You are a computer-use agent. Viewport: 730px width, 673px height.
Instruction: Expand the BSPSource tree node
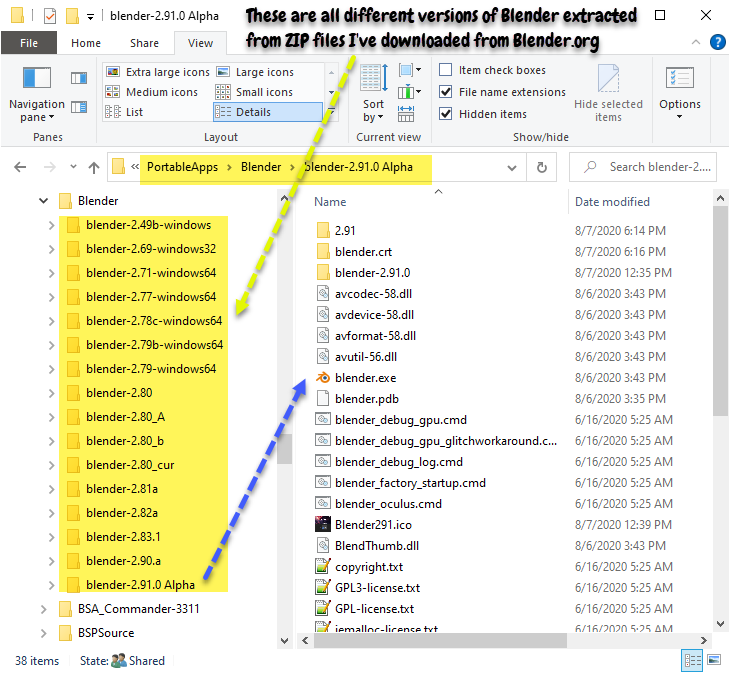tap(43, 633)
